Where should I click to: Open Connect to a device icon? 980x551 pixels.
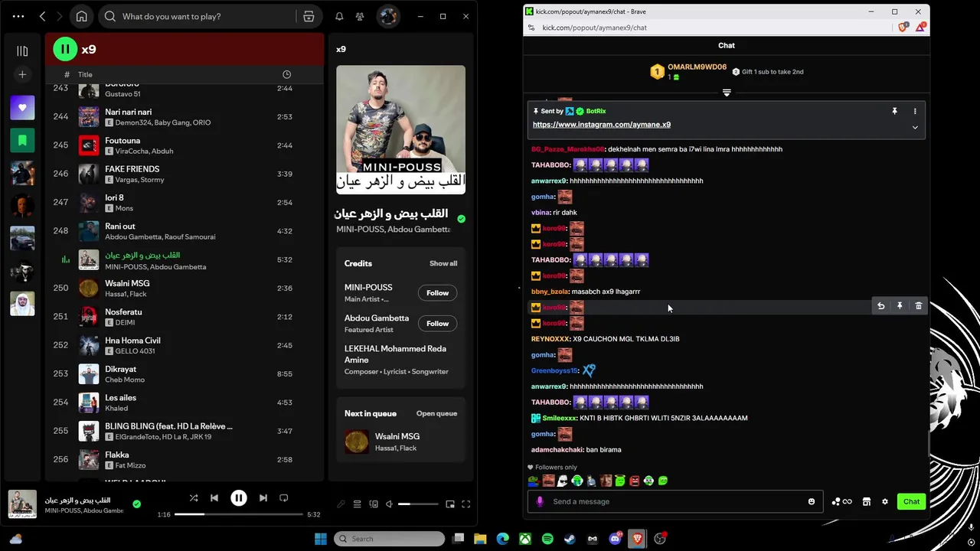click(374, 504)
